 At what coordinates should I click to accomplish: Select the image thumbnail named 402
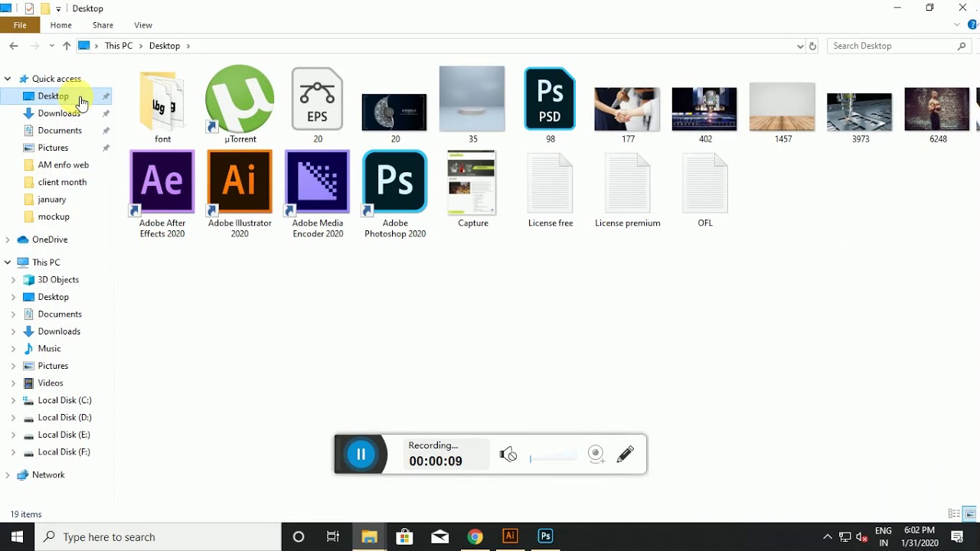point(704,109)
